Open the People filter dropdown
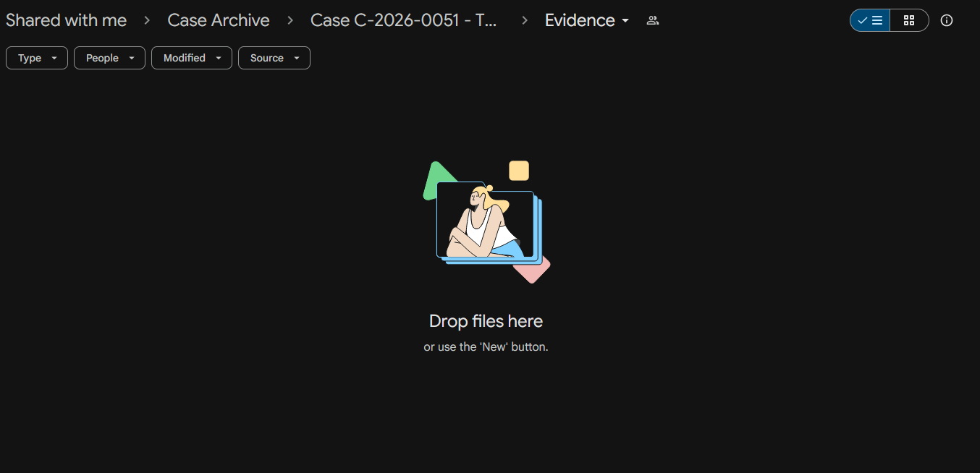This screenshot has height=473, width=980. [x=109, y=58]
